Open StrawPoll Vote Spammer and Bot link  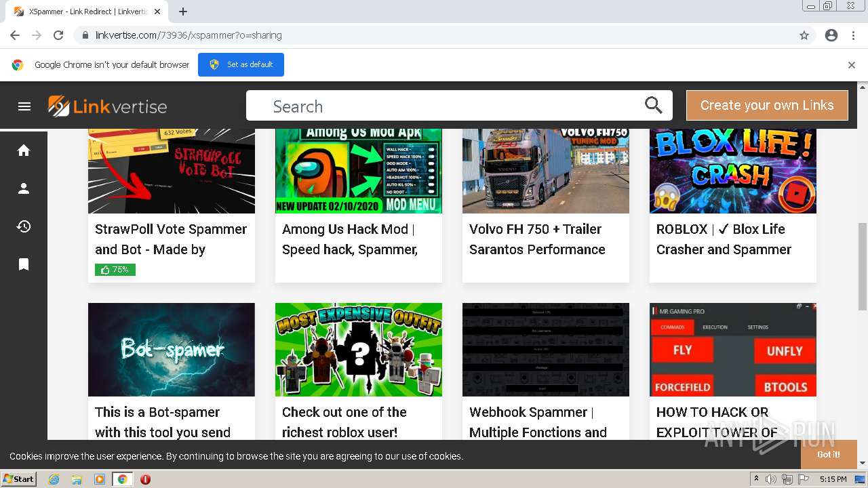point(171,239)
